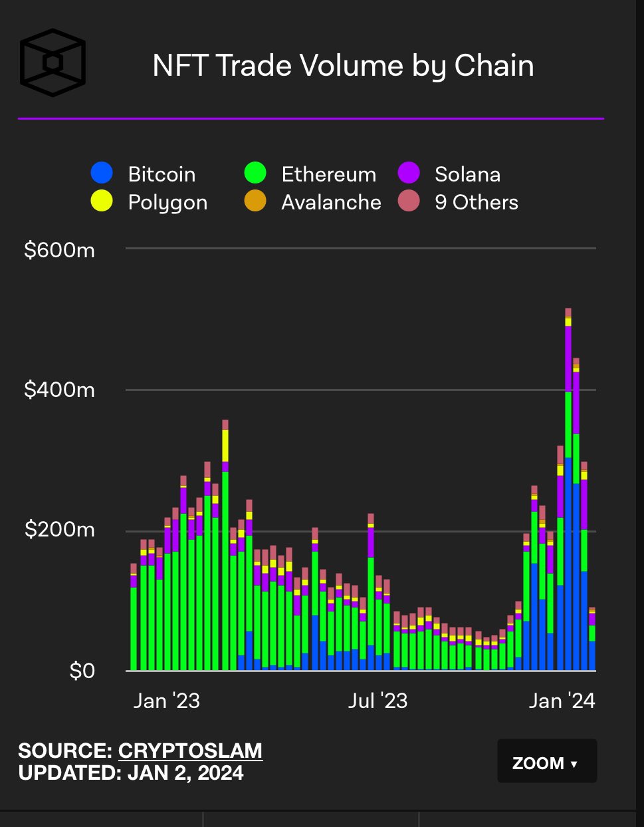Screen dimensions: 644x827
Task: Click the ZOOM dropdown arrow
Action: pyautogui.click(x=574, y=764)
